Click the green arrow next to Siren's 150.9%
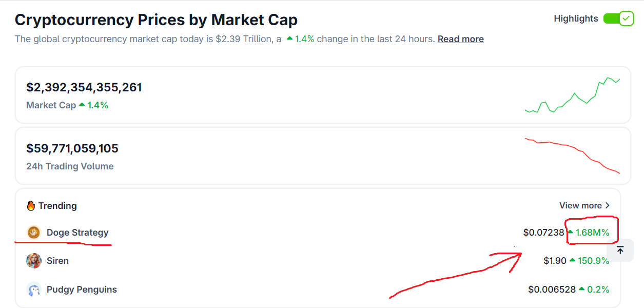This screenshot has width=644, height=308. click(x=572, y=261)
